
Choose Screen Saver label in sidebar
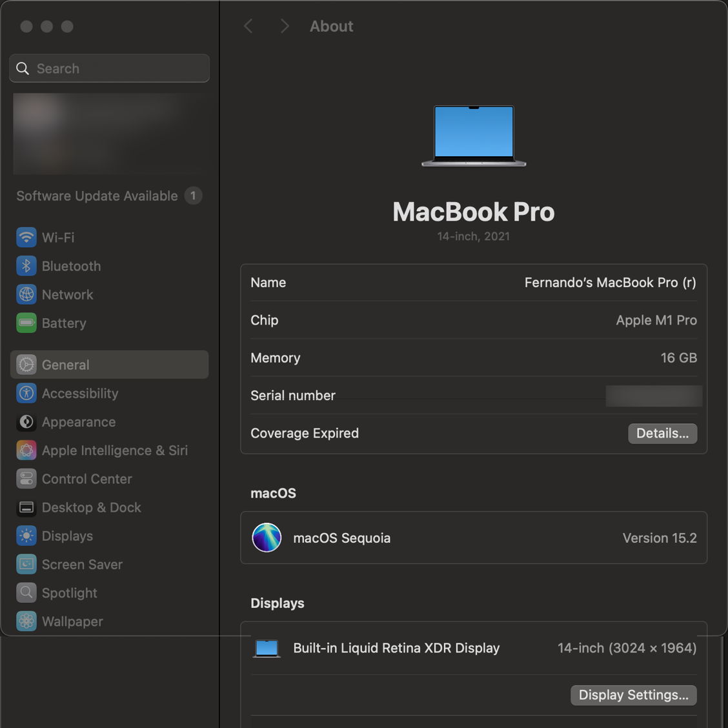pos(82,564)
